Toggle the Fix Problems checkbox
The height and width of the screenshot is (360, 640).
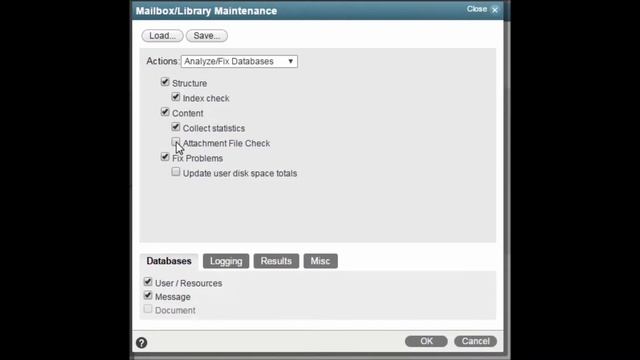coord(165,157)
